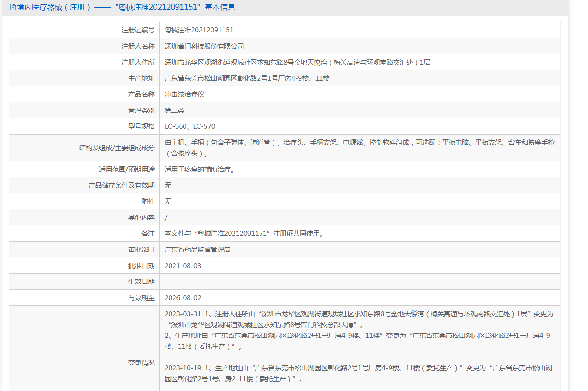Select the expiry date 2026-08-02
This screenshot has width=588, height=391.
tap(183, 297)
